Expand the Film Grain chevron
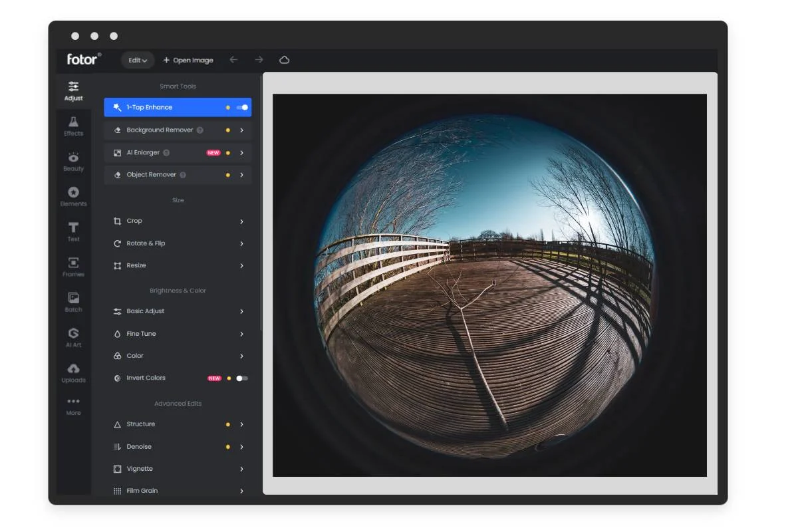 click(241, 491)
